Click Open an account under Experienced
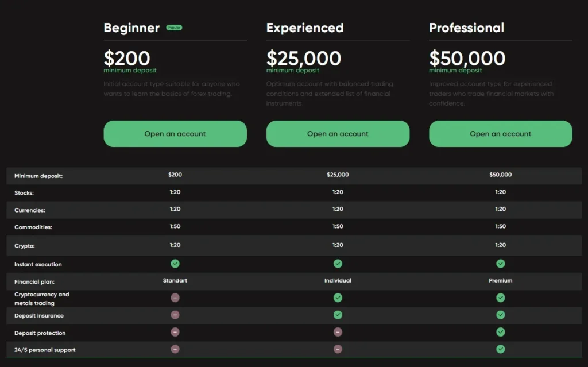 click(x=338, y=134)
